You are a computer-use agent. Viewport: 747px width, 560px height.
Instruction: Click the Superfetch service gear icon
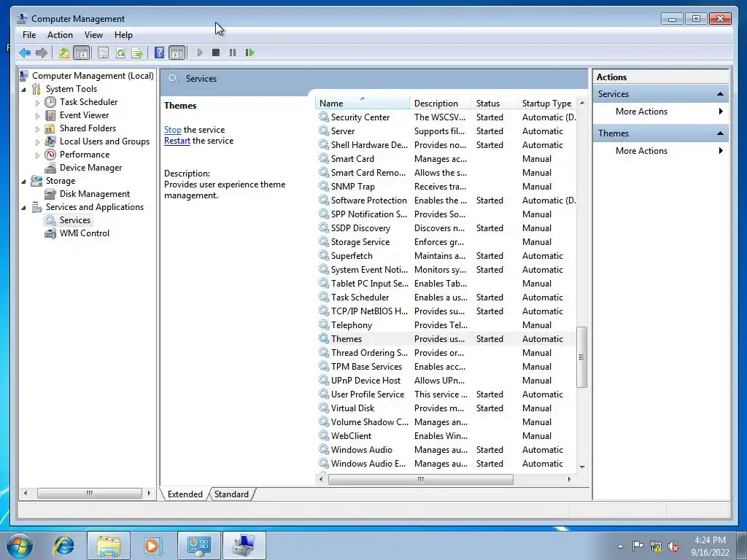(x=324, y=256)
